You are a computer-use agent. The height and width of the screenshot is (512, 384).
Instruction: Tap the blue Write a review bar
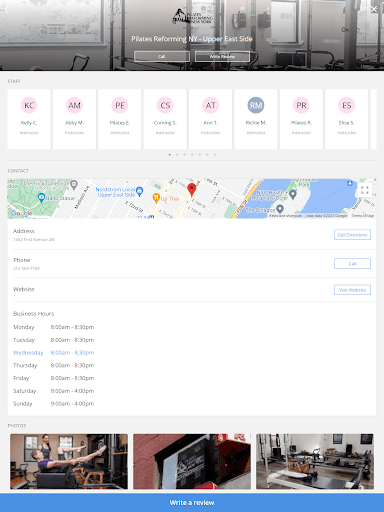pos(192,503)
